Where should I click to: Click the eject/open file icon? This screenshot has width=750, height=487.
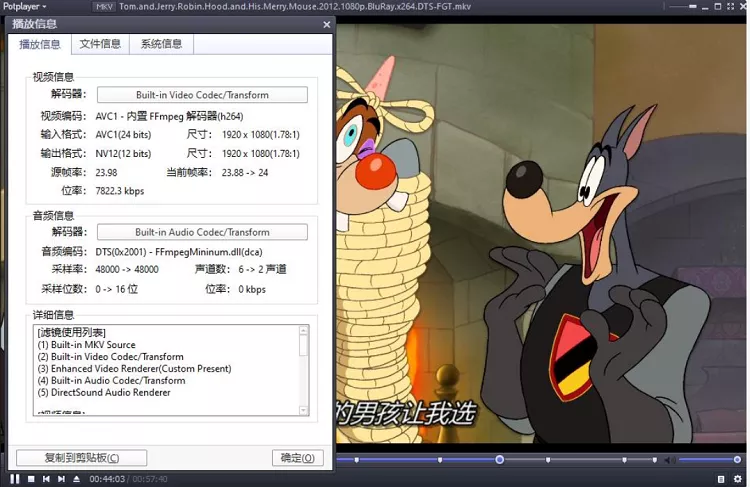tap(77, 479)
